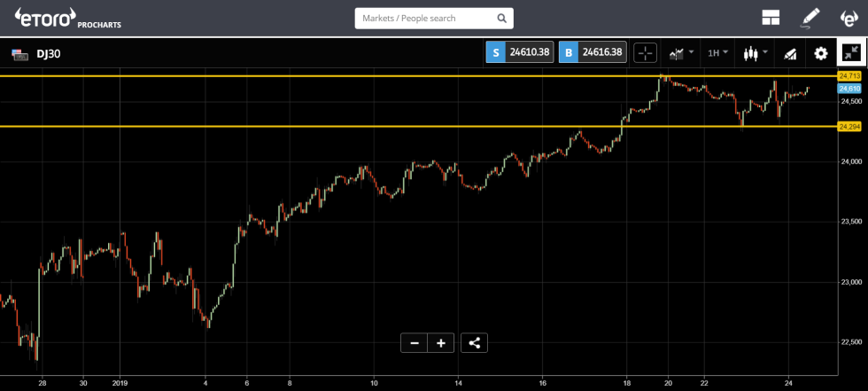Open the chart layout grid icon
This screenshot has height=391, width=868.
[x=770, y=18]
